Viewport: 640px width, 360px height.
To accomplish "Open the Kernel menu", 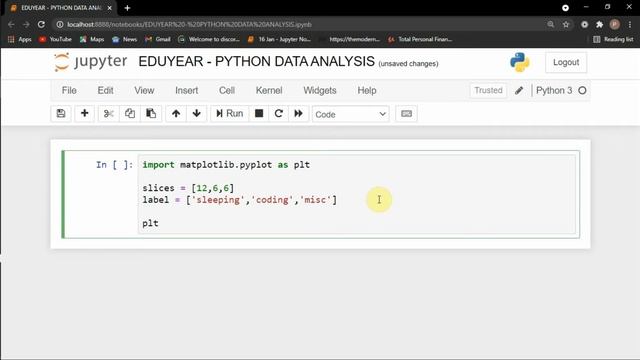I will 269,90.
